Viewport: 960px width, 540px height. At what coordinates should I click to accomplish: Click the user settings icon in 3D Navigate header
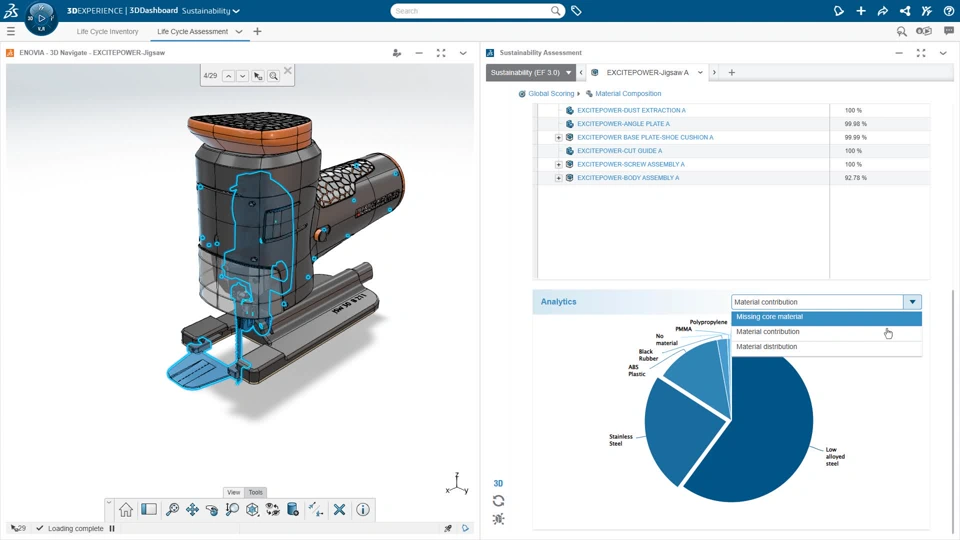[397, 53]
